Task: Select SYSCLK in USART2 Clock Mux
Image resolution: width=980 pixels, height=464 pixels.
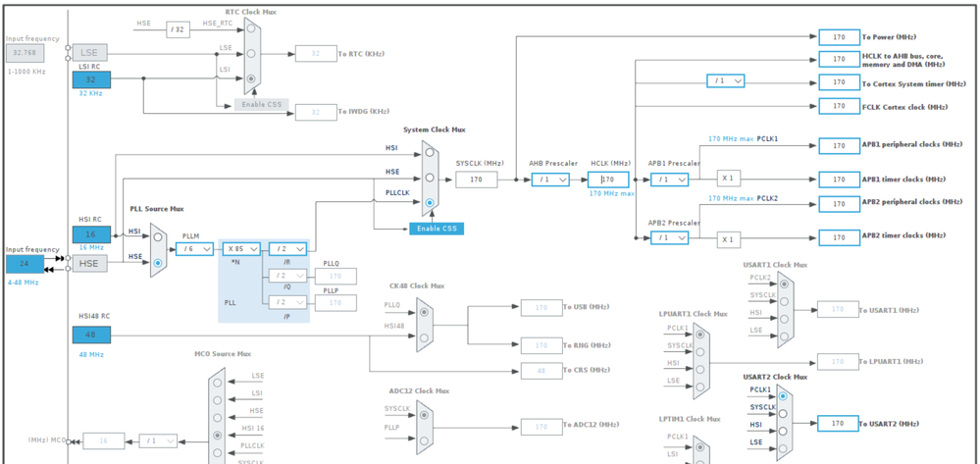Action: [x=783, y=413]
